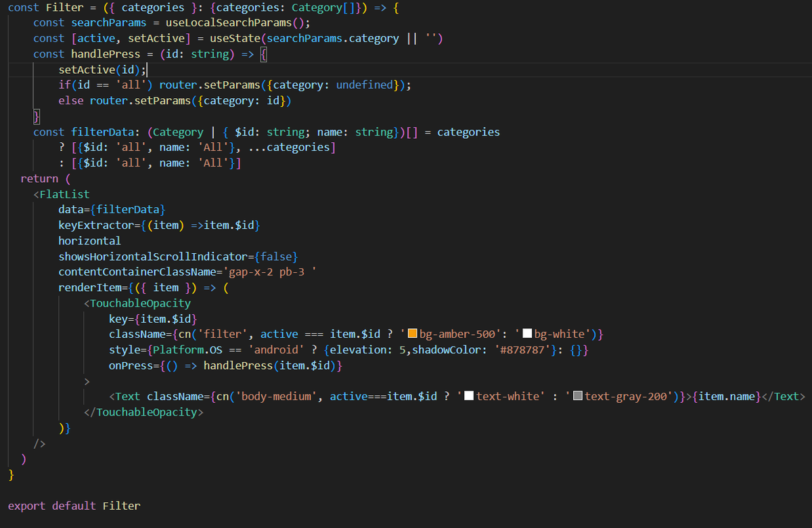Click the gray swatch before text-gray-200

578,397
